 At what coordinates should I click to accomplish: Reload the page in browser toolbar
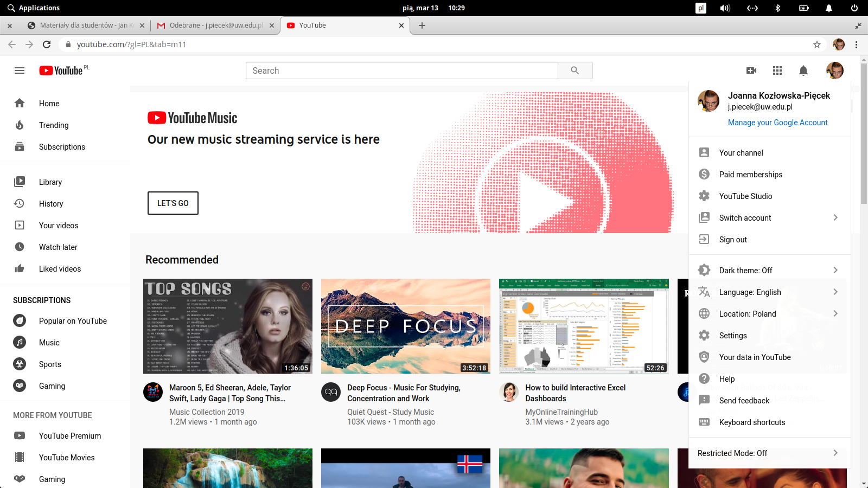47,44
